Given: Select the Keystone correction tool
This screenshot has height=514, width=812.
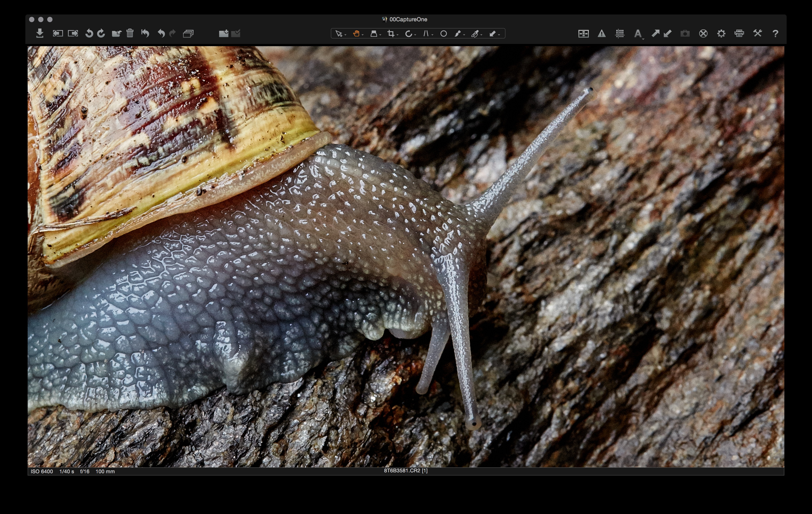Looking at the screenshot, I should point(426,34).
